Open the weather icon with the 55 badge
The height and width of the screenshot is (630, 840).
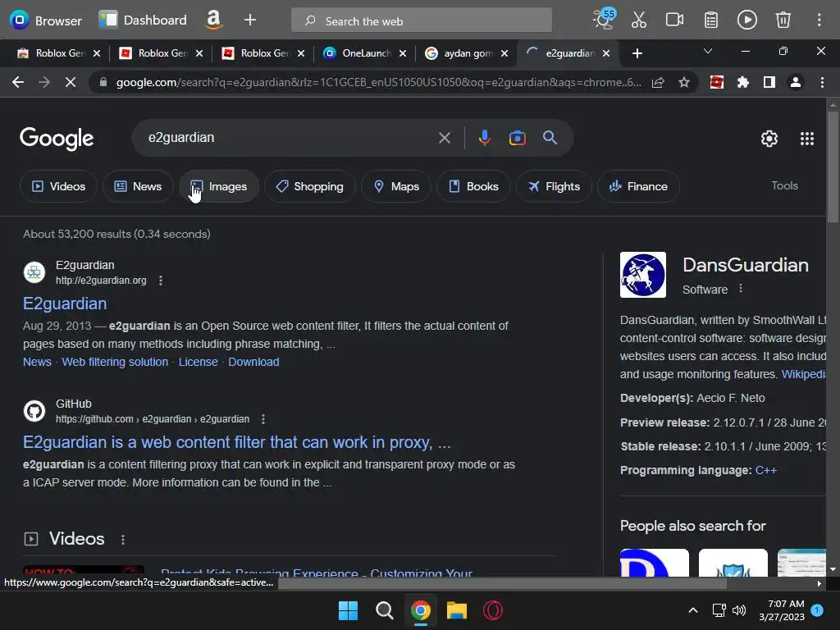click(604, 20)
